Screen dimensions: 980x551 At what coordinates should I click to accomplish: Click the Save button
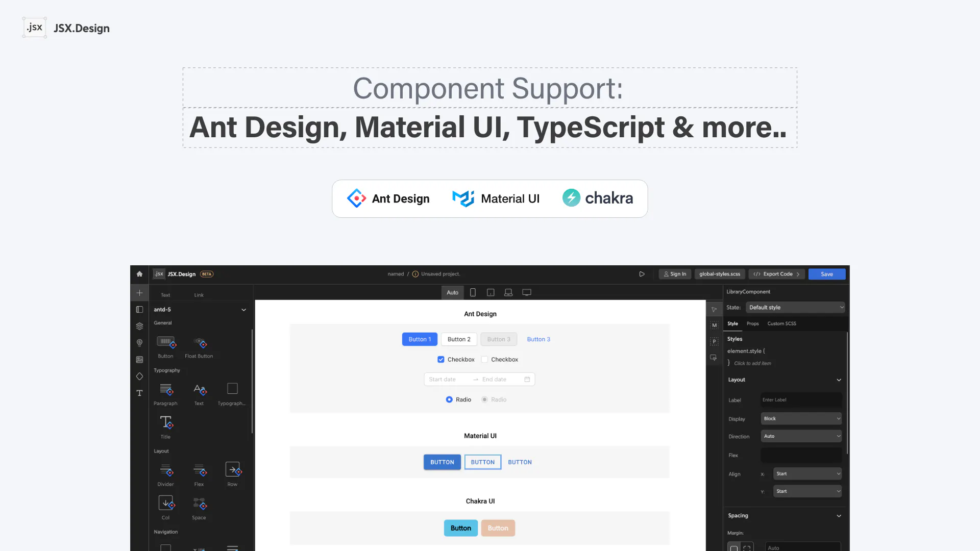point(827,274)
